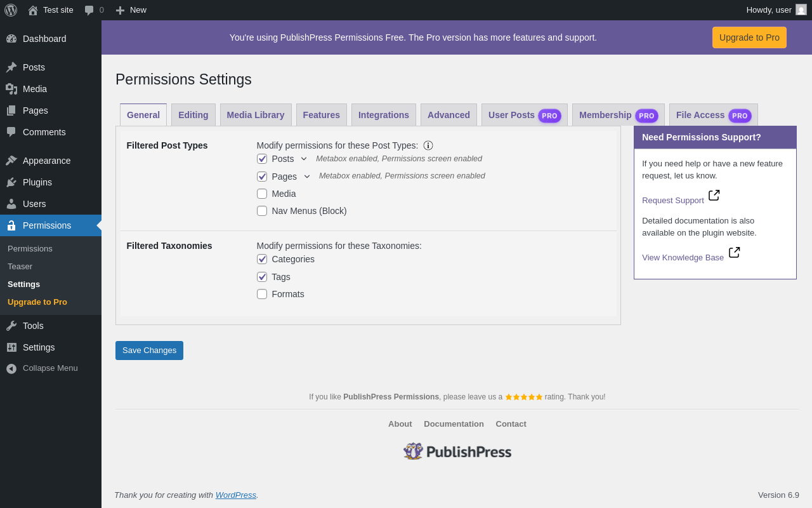
Task: Click the Posts pushpin icon
Action: (x=11, y=67)
